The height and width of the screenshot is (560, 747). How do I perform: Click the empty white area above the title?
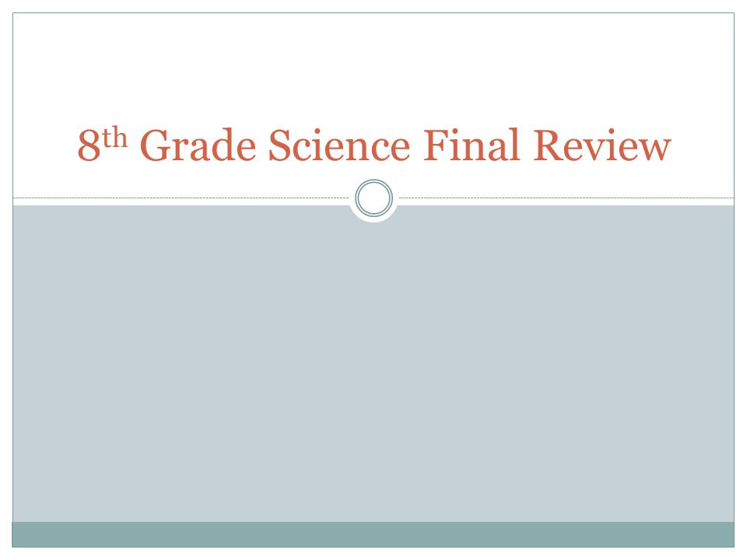pos(373,67)
